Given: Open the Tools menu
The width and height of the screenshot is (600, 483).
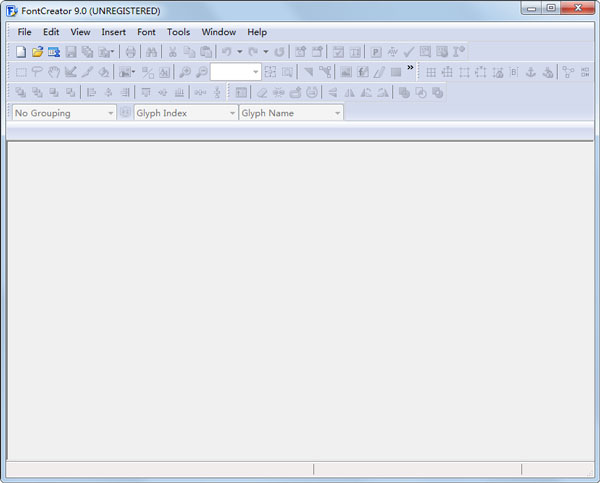Looking at the screenshot, I should click(x=178, y=32).
